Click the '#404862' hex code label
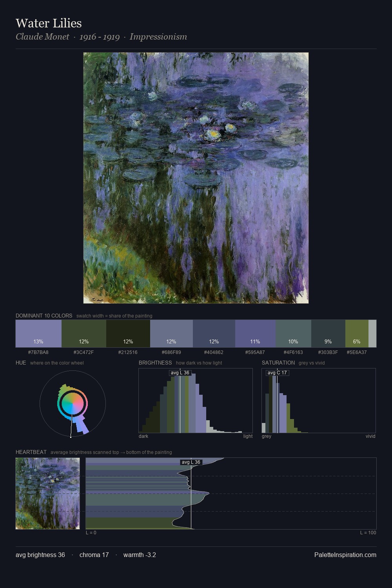392x588 pixels. [214, 352]
